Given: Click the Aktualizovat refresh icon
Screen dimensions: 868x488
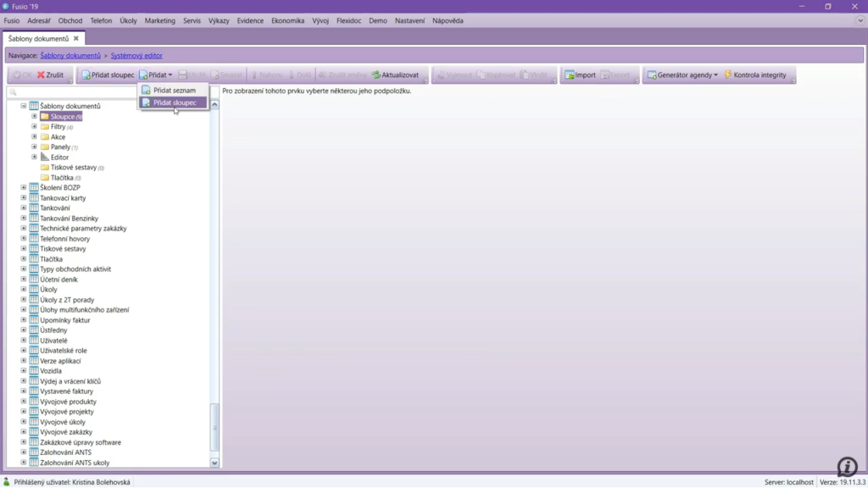Looking at the screenshot, I should coord(376,75).
